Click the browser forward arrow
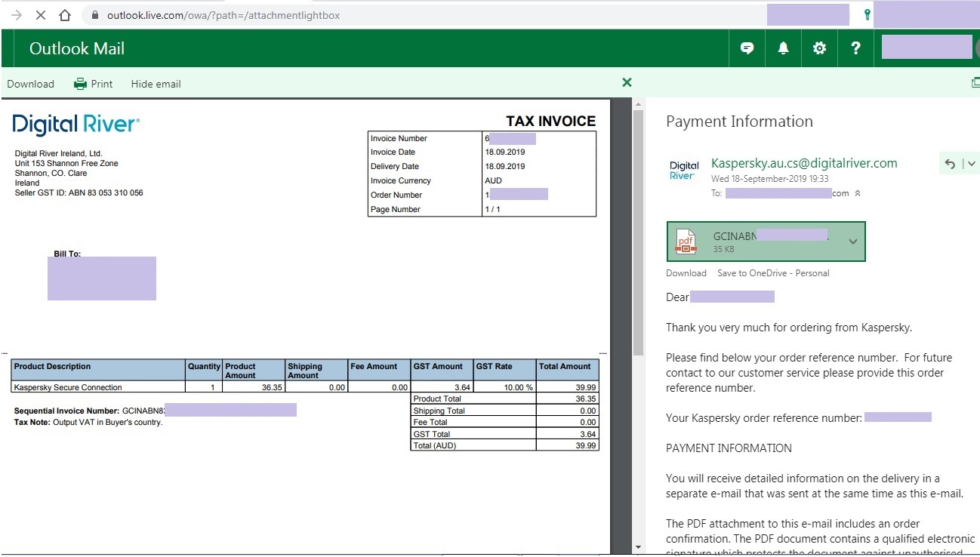 pyautogui.click(x=17, y=14)
